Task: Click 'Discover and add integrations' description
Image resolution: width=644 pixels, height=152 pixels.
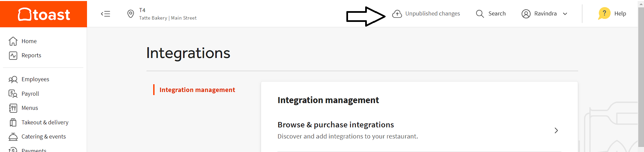Action: (348, 136)
